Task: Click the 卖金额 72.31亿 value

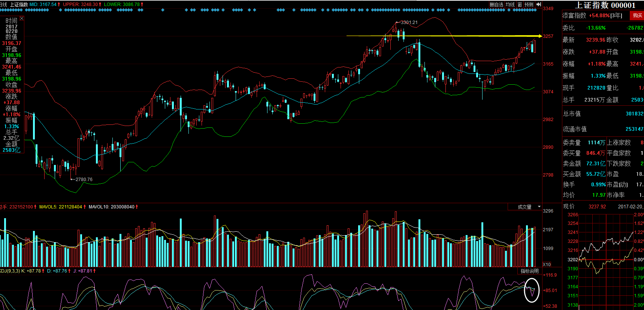Action: 596,163
